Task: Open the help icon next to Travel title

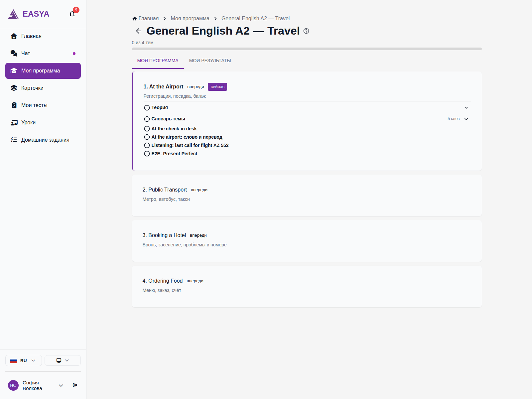Action: tap(306, 31)
